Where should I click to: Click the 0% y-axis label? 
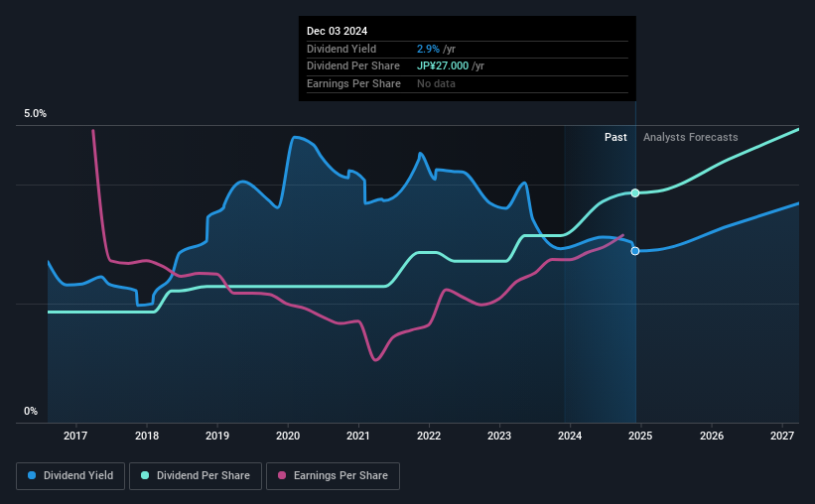[x=31, y=411]
